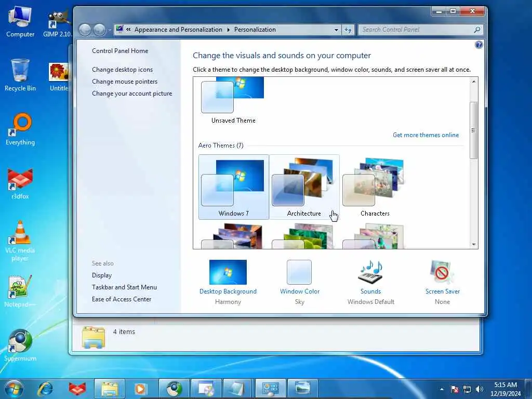This screenshot has height=399, width=532.
Task: Click the theme list scroll down arrow
Action: point(473,244)
